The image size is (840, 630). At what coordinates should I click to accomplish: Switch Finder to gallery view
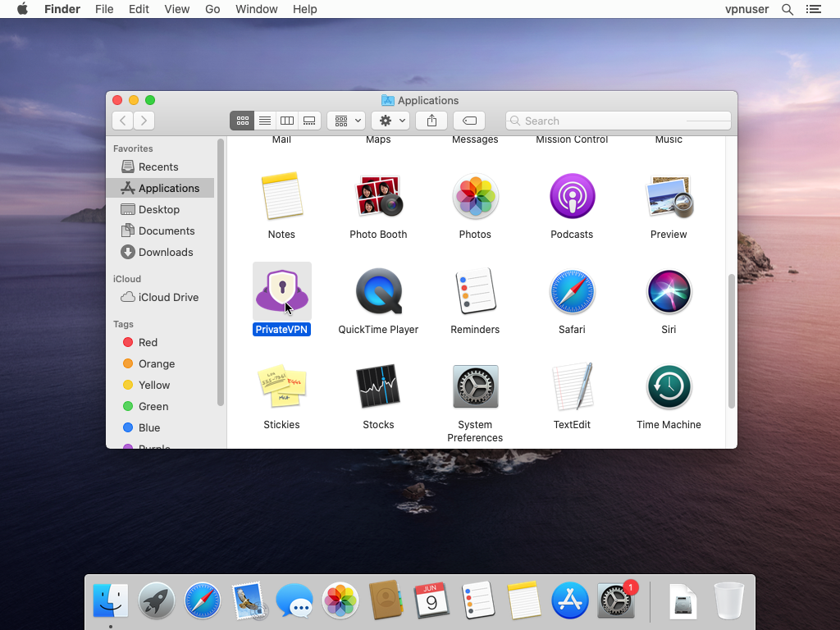pos(309,121)
